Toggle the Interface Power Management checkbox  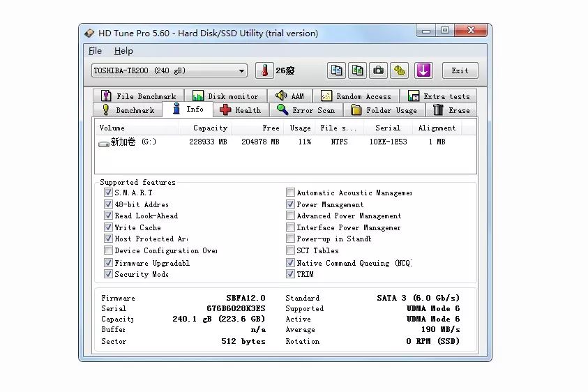(290, 227)
